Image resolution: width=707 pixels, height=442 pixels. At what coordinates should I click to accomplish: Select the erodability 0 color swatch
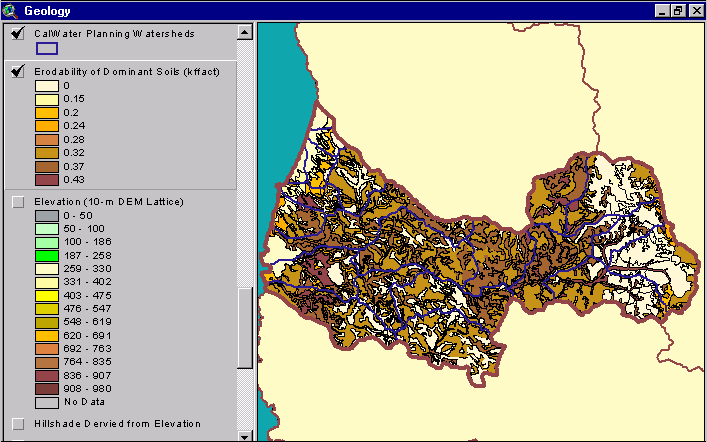47,86
